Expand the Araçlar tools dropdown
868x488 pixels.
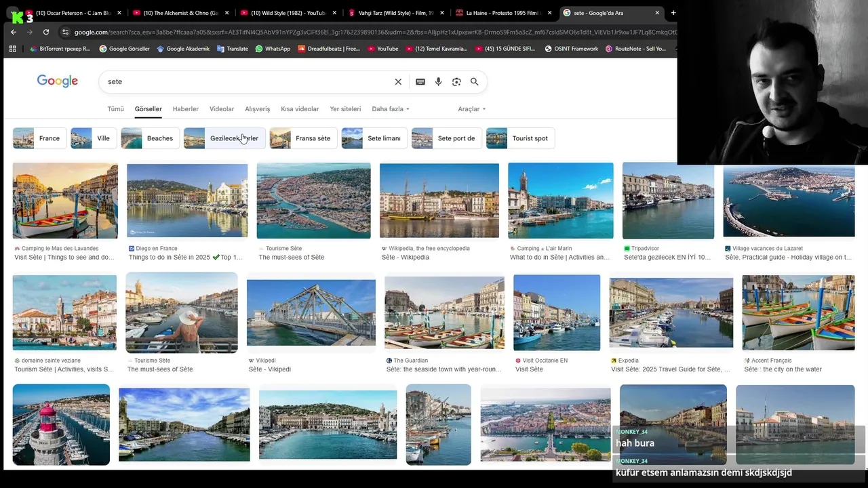(472, 109)
